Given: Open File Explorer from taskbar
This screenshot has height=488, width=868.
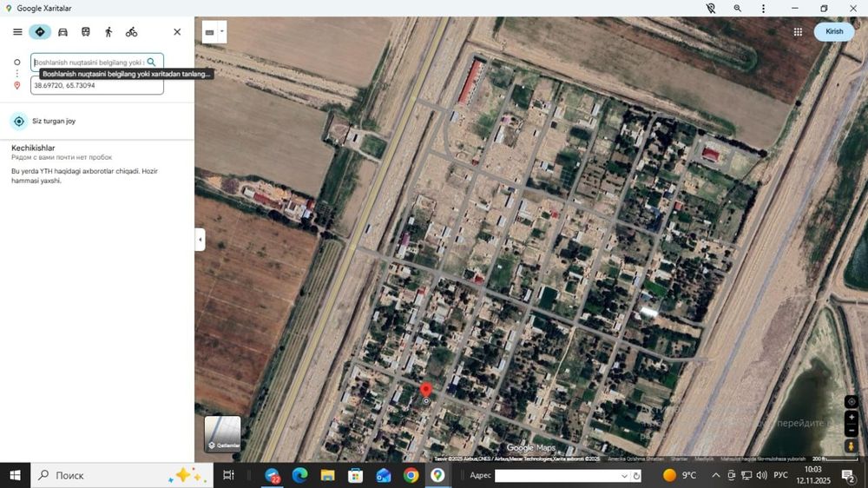Looking at the screenshot, I should (328, 475).
